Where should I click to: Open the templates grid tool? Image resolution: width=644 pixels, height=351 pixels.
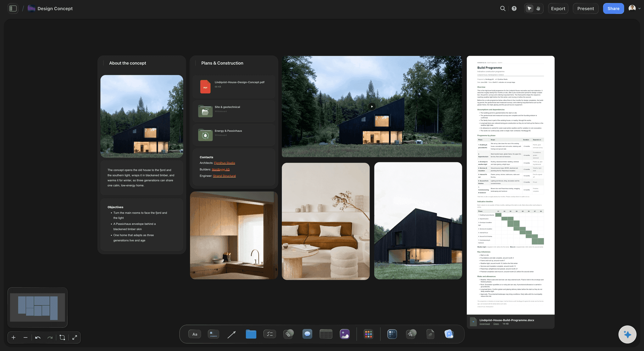coord(392,334)
